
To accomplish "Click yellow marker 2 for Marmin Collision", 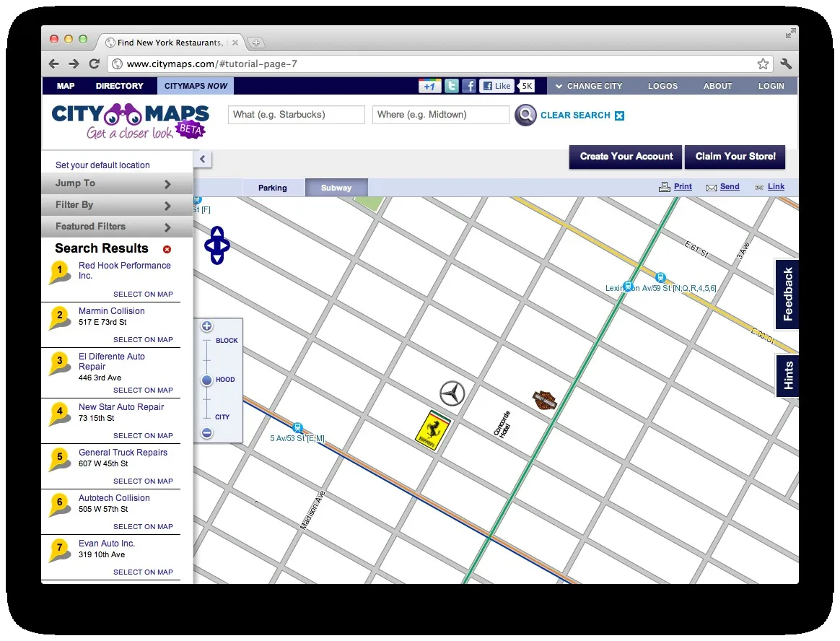I will point(59,318).
